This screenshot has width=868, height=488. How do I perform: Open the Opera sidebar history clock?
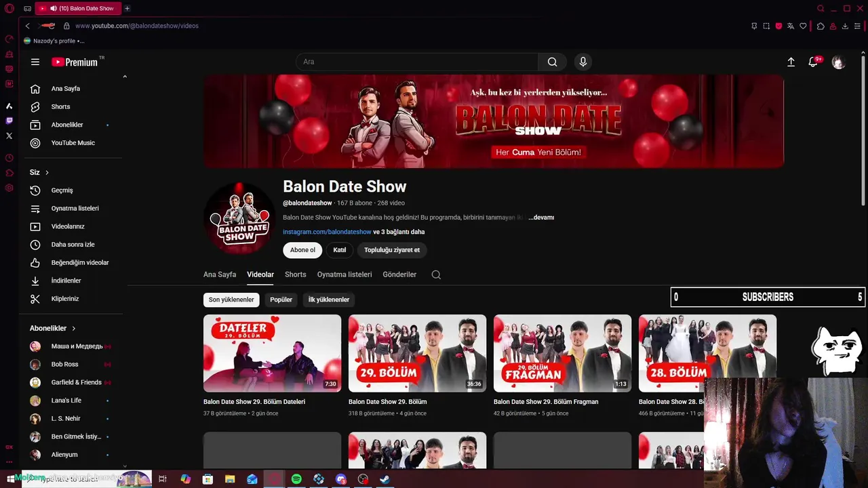tap(9, 158)
